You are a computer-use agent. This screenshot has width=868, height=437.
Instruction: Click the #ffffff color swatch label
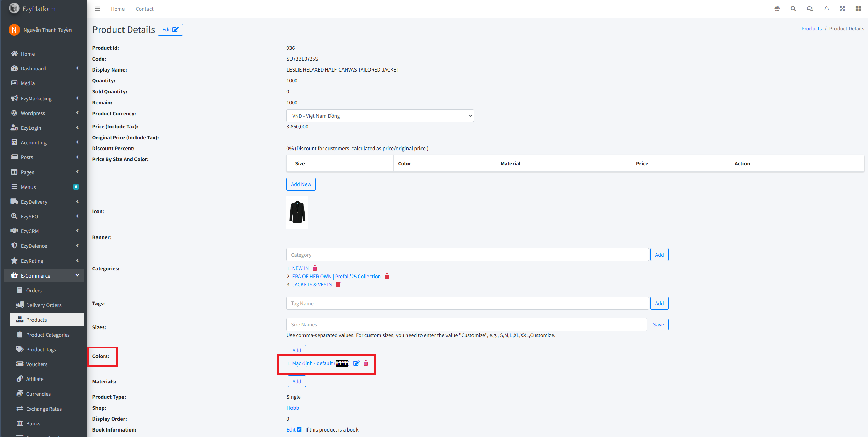coord(341,363)
